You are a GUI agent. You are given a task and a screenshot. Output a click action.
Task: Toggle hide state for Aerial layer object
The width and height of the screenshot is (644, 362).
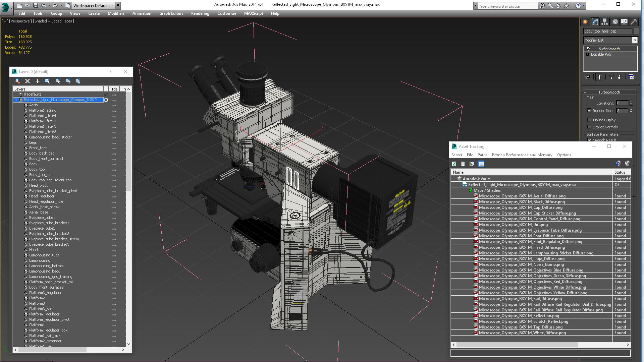click(114, 105)
